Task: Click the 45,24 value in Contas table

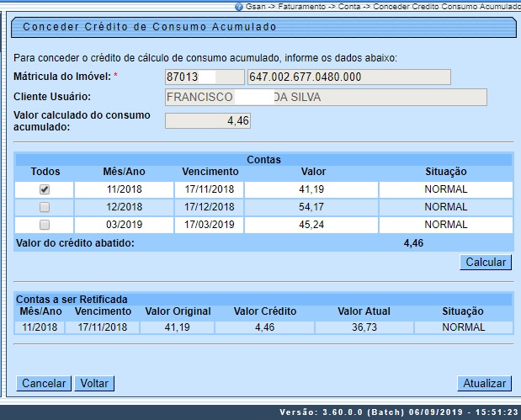Action: (x=312, y=226)
